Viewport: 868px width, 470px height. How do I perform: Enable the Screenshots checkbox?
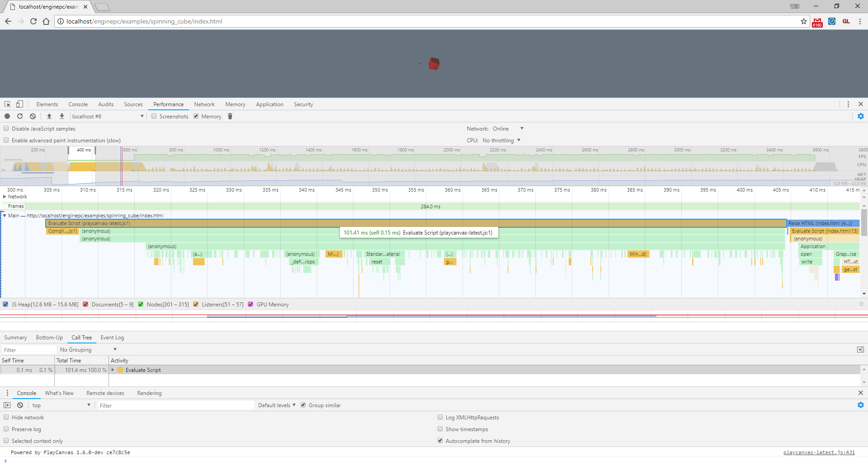point(154,116)
